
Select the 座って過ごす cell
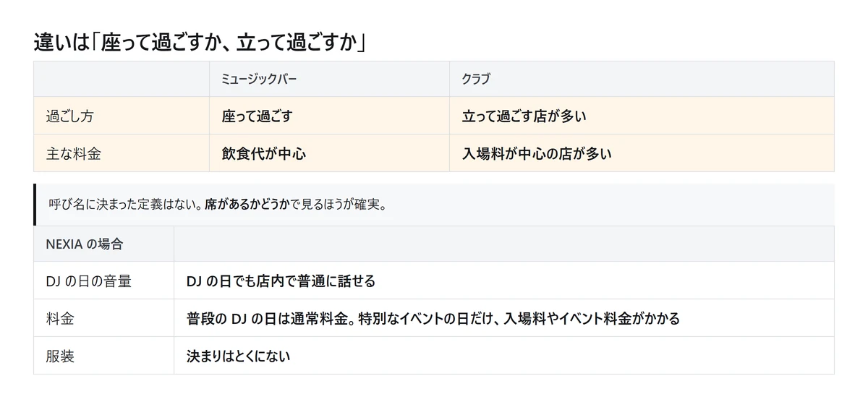329,116
